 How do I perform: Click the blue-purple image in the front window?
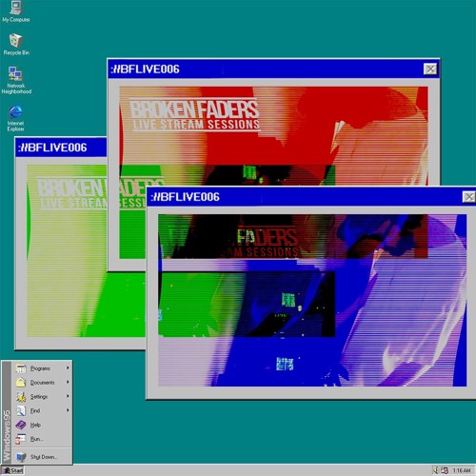[312, 300]
